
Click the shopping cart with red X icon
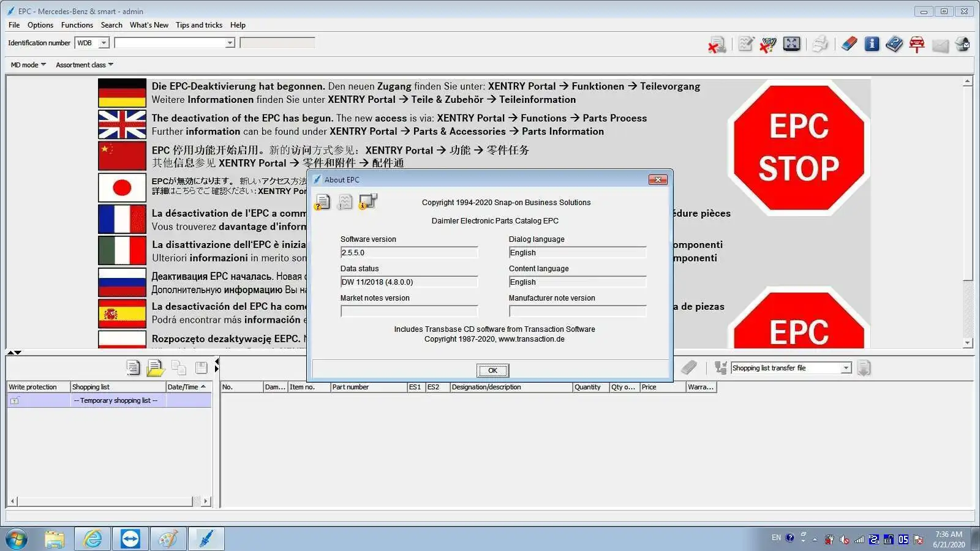[768, 45]
